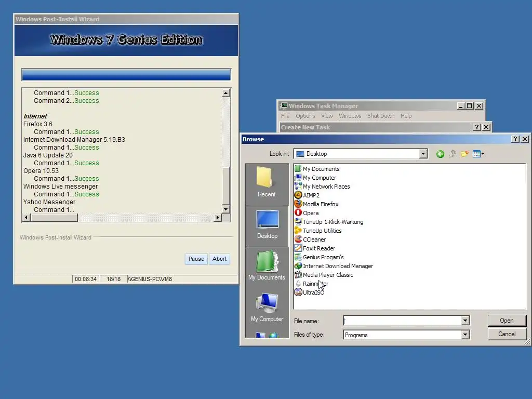The image size is (532, 399).
Task: Select My Computer icon in file list
Action: pos(298,178)
